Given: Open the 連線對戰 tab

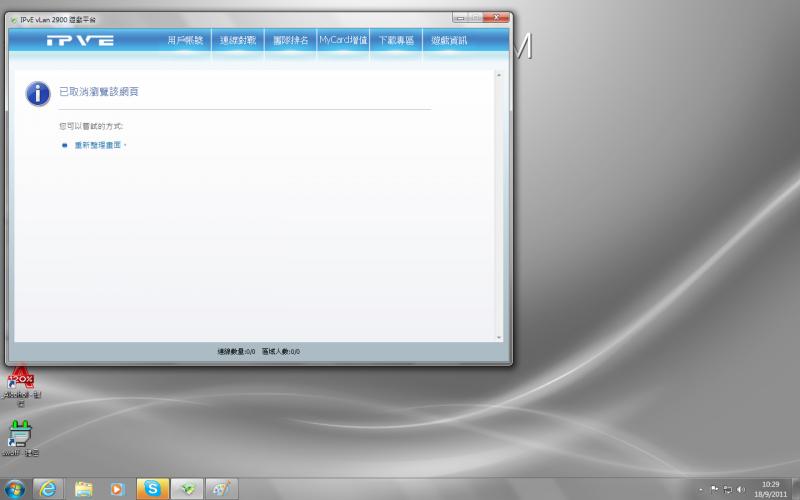Looking at the screenshot, I should [x=238, y=40].
